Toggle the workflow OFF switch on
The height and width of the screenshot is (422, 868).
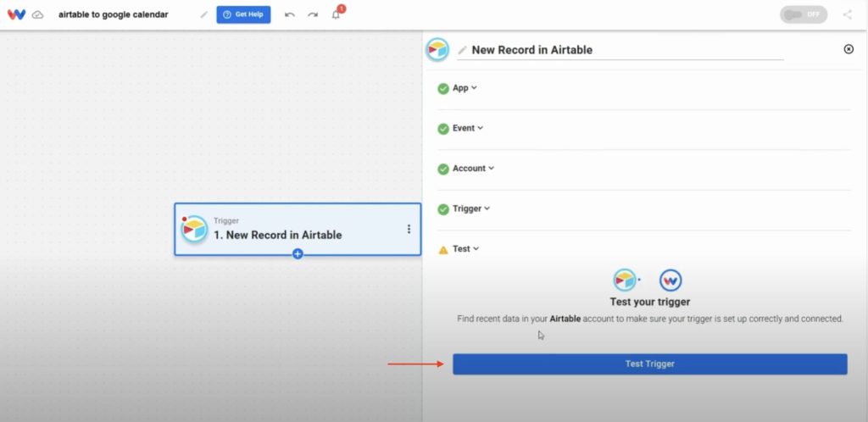tap(804, 14)
